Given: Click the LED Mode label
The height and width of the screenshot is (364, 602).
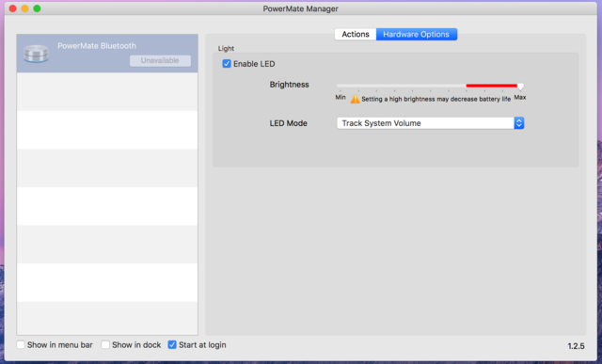Looking at the screenshot, I should coord(289,123).
